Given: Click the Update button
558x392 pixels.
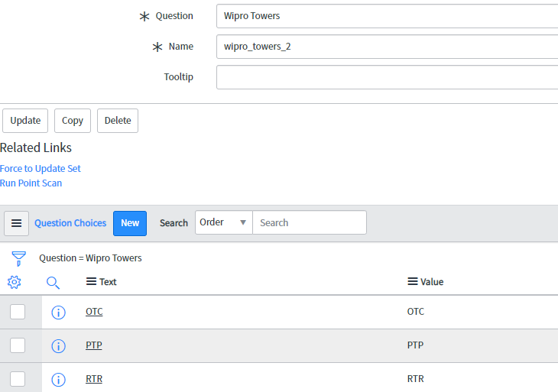Looking at the screenshot, I should click(25, 121).
